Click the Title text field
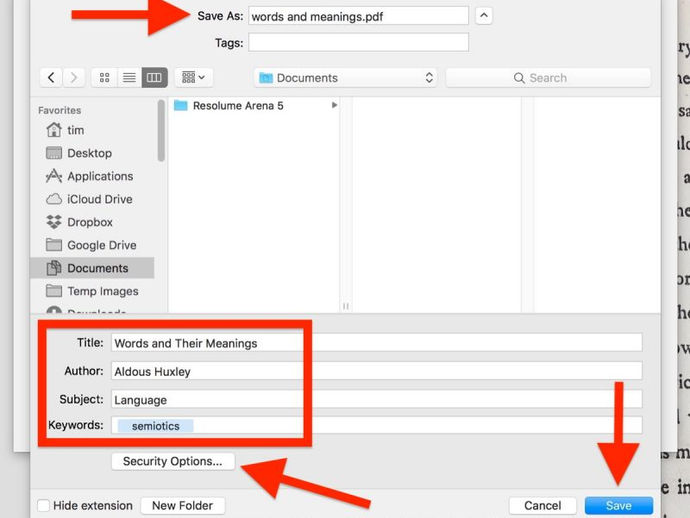This screenshot has height=518, width=690. coord(377,343)
